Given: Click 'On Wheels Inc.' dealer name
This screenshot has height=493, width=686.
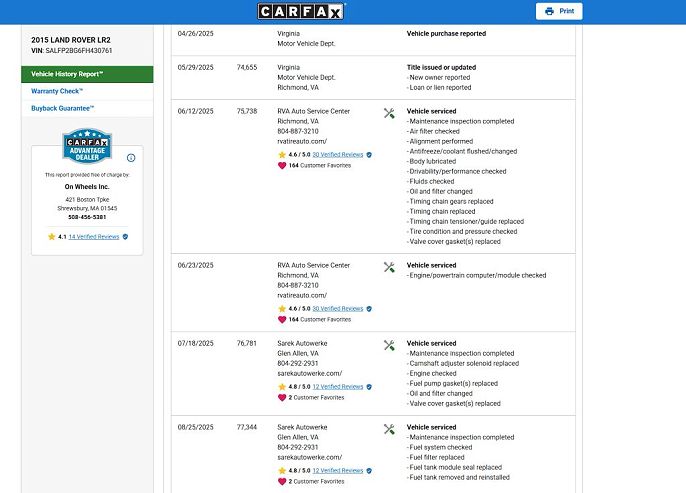Looking at the screenshot, I should pyautogui.click(x=87, y=187).
